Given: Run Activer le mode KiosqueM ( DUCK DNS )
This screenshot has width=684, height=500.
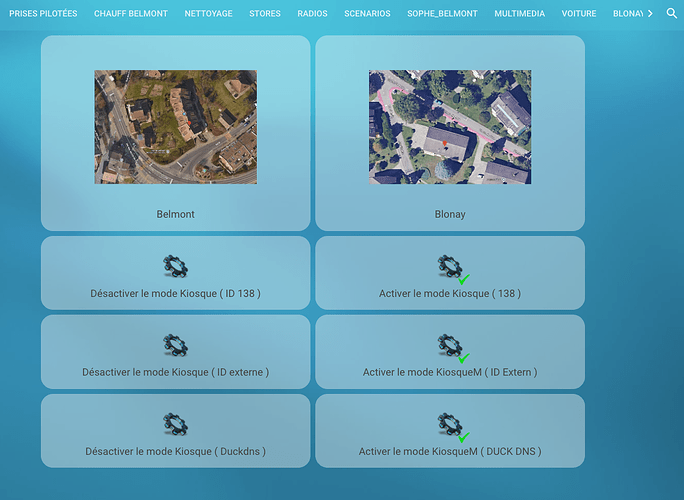Looking at the screenshot, I should [x=450, y=431].
